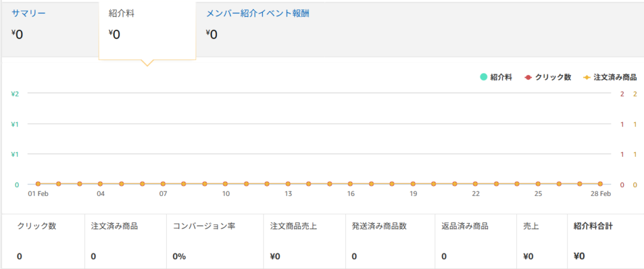Screen dimensions: 644x269
Task: Toggle the orange 注文済み商品 legend marker
Action: (587, 77)
